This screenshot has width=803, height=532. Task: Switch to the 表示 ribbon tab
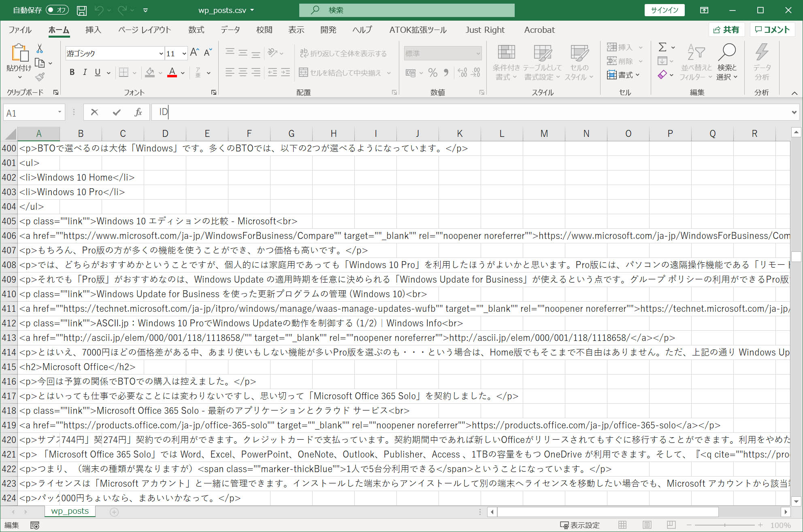coord(296,30)
